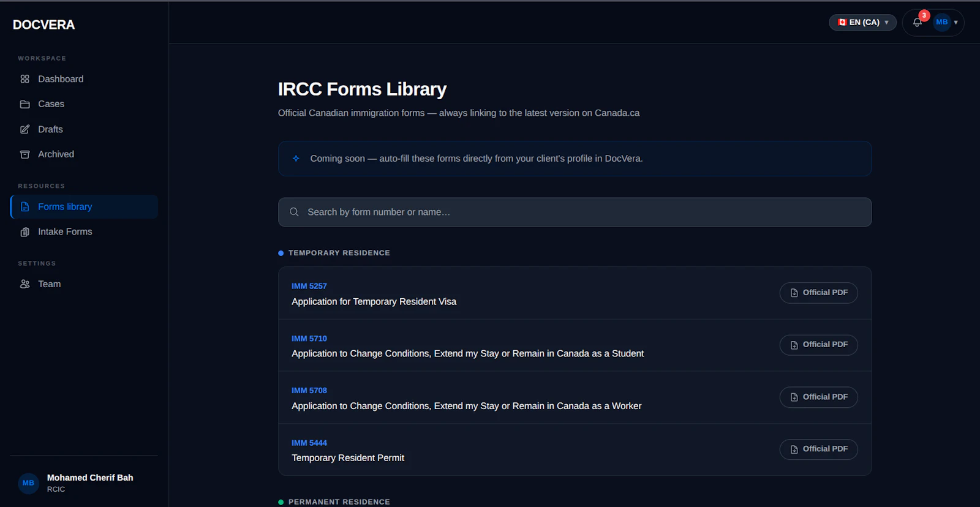Open the EN (CA) language dropdown
The height and width of the screenshot is (507, 980).
pos(862,22)
